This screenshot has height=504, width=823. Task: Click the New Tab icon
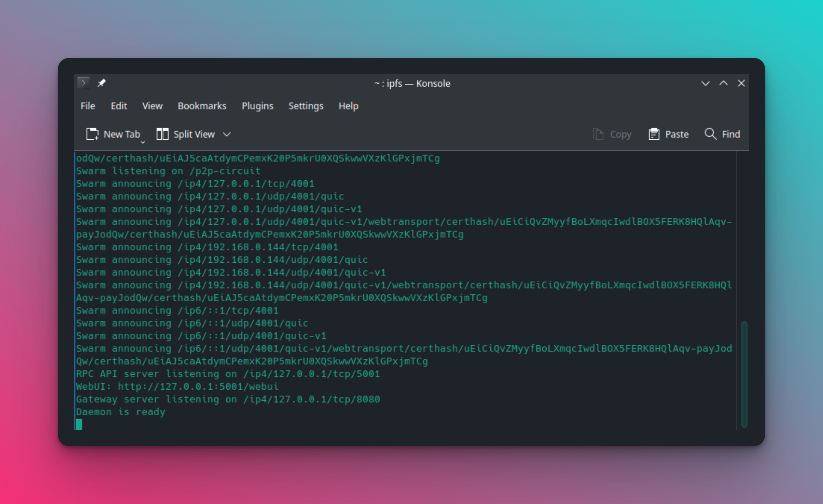[x=92, y=134]
